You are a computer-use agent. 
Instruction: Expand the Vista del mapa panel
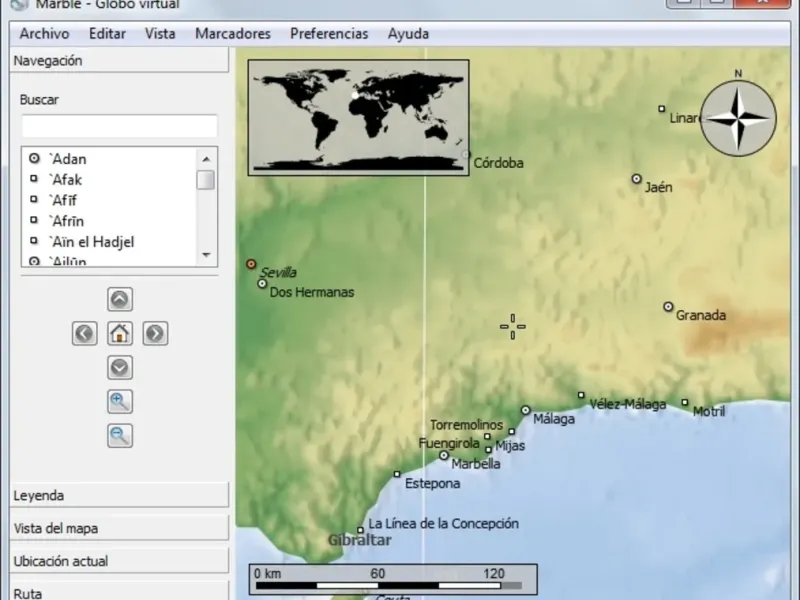coord(119,528)
